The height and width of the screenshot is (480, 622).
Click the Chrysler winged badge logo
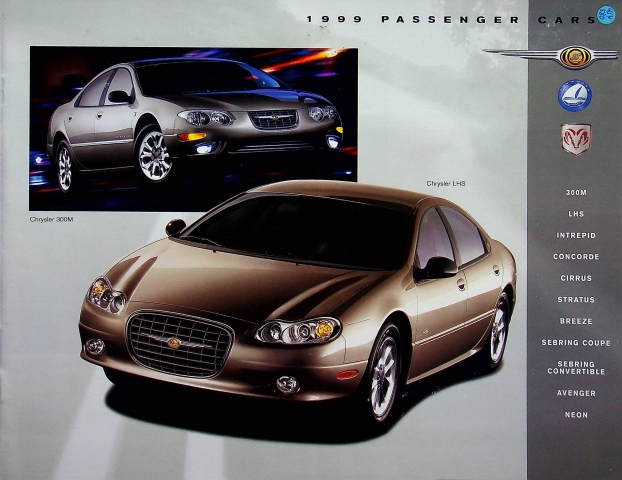tap(551, 57)
